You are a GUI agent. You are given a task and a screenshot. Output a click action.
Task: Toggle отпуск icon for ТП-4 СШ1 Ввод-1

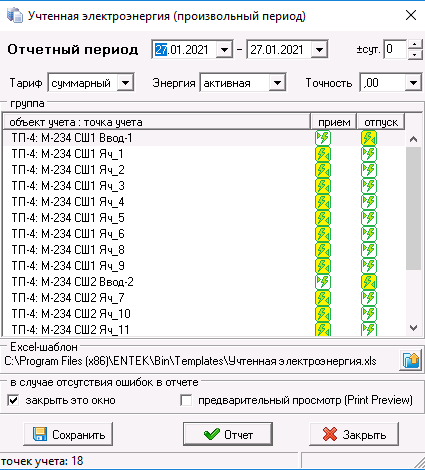(x=369, y=138)
